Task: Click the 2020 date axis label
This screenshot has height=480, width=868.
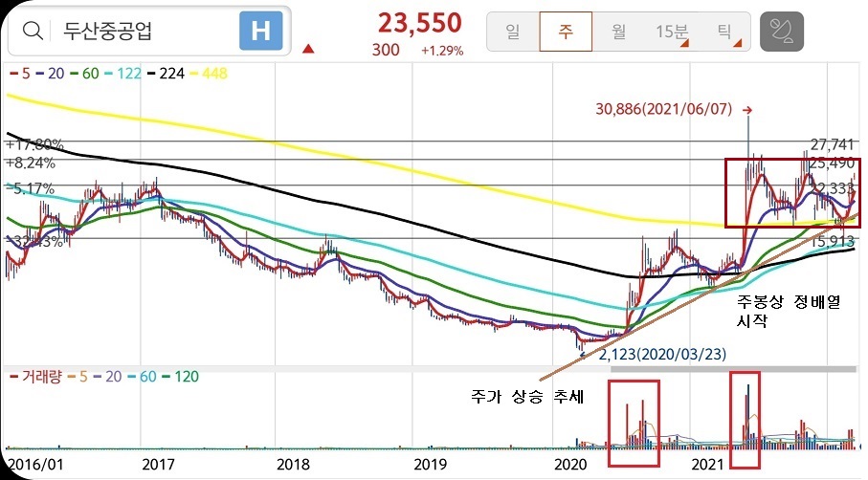Action: point(570,464)
